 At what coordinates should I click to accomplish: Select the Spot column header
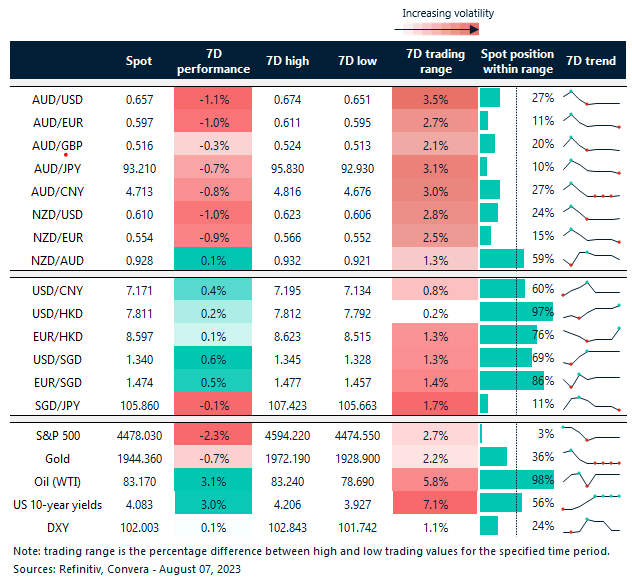click(139, 61)
